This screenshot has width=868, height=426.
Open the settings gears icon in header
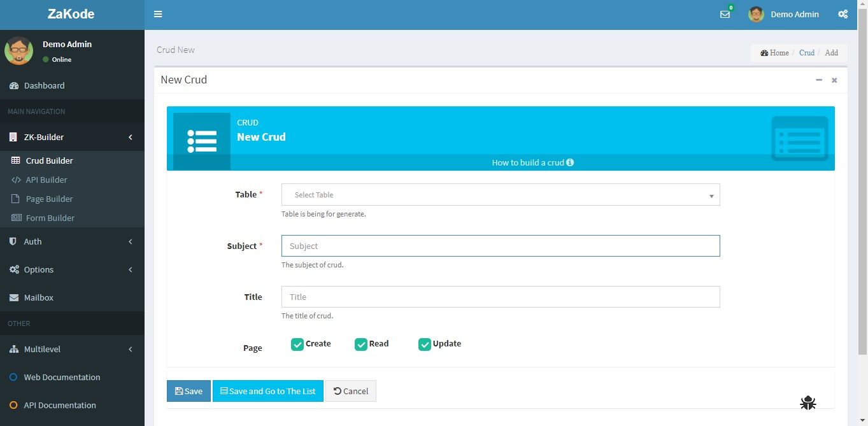[x=843, y=14]
